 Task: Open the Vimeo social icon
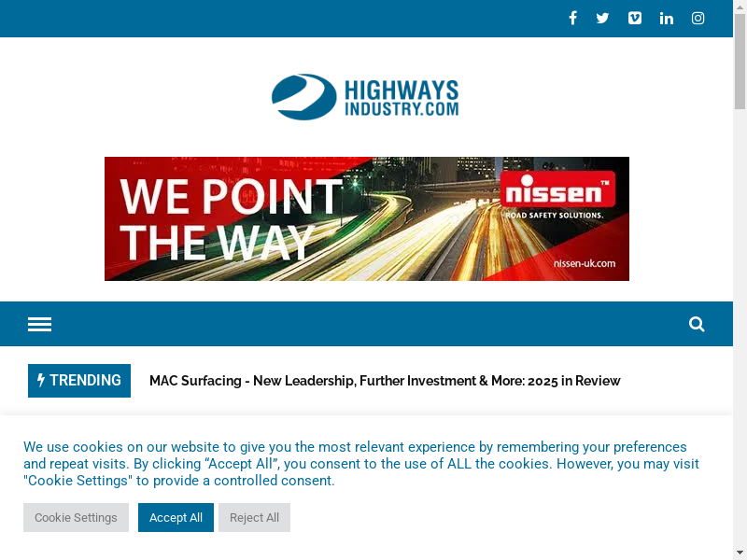635,18
